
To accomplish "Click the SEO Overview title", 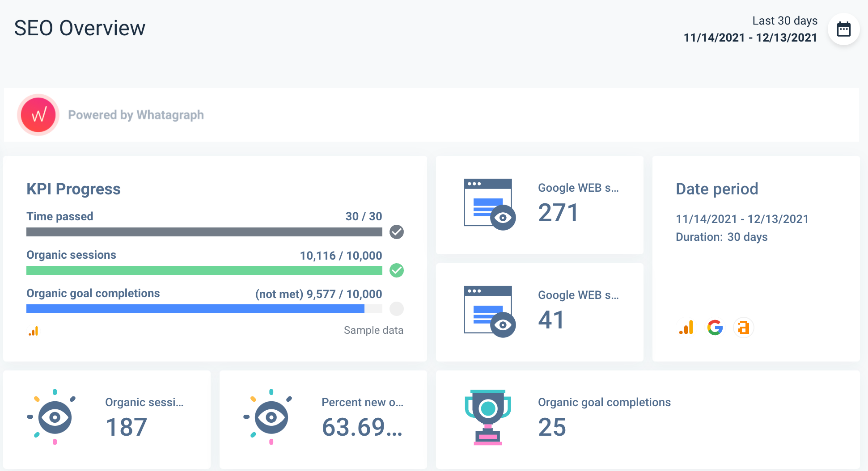I will [x=80, y=28].
